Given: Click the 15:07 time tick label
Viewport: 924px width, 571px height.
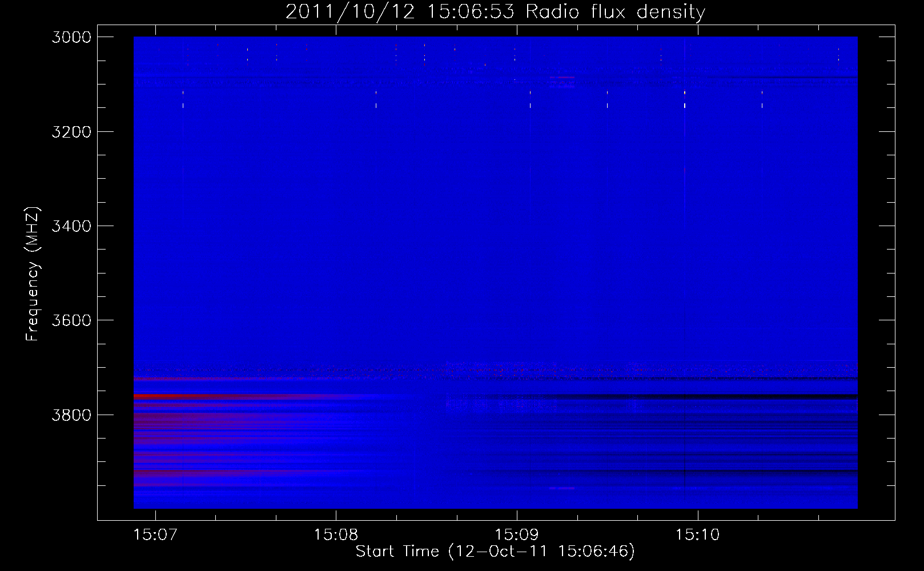Looking at the screenshot, I should (155, 535).
